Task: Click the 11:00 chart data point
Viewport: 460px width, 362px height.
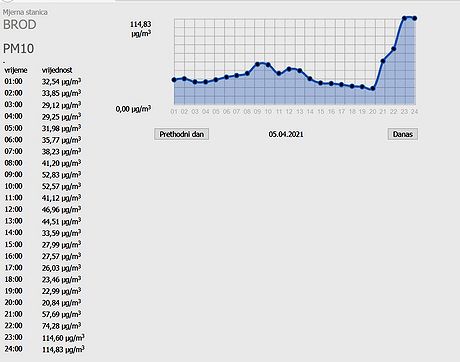Action: click(x=279, y=74)
